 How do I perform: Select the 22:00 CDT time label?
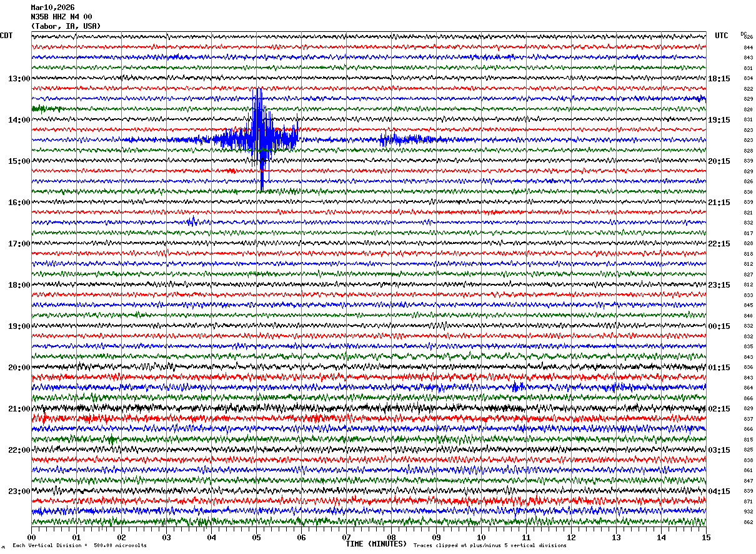19,450
